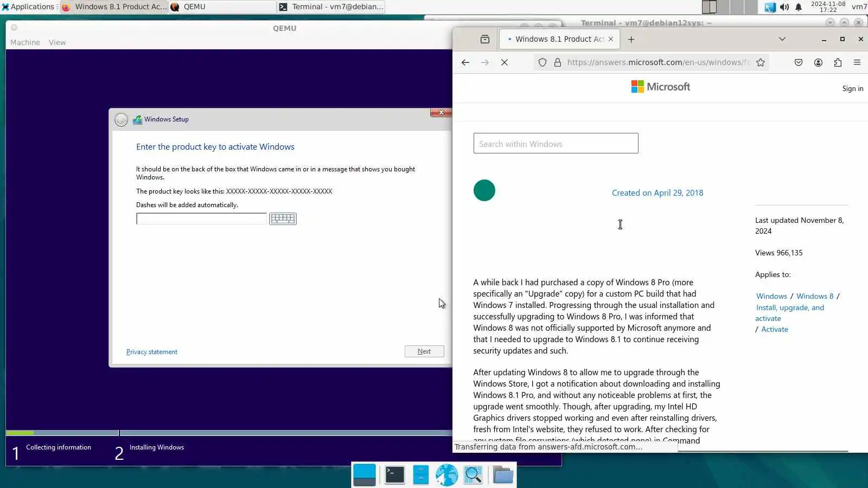
Task: Click 'Last updated November 8, 2024' text
Action: (x=800, y=226)
